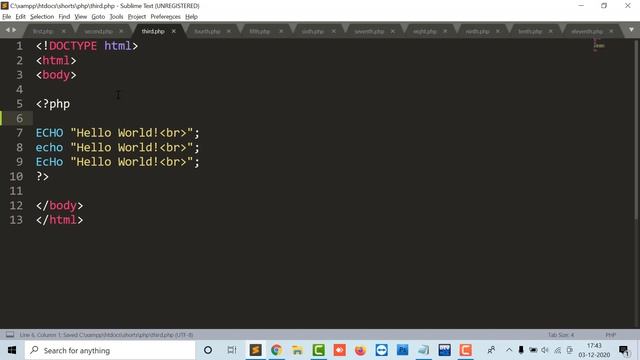The height and width of the screenshot is (360, 640).
Task: Open the fourth.php tab
Action: tap(207, 31)
